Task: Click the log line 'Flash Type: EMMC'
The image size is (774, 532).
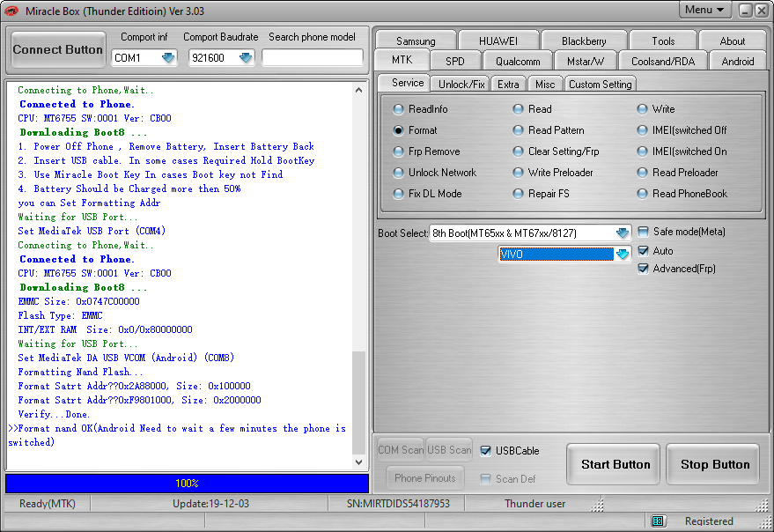Action: [x=60, y=315]
